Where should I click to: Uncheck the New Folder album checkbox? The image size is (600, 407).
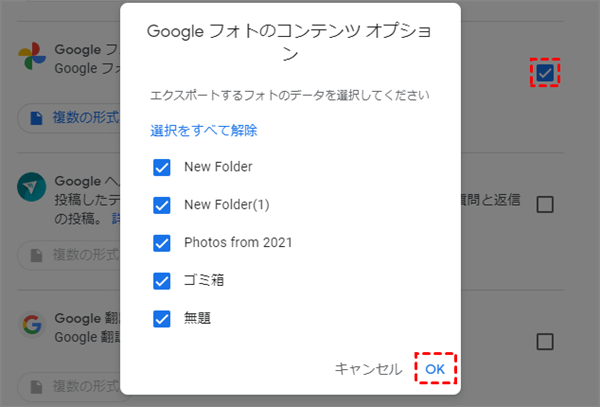[162, 167]
